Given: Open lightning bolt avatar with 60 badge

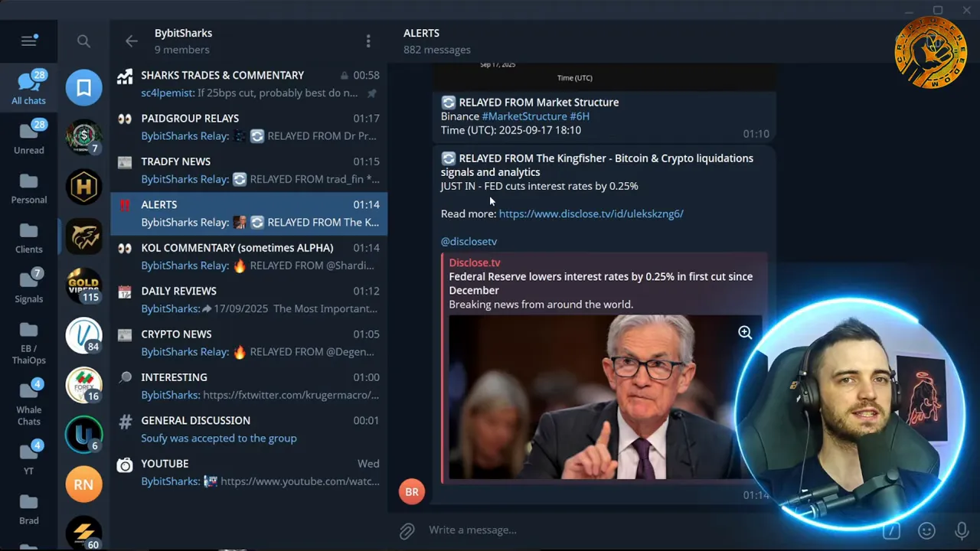Looking at the screenshot, I should click(x=84, y=533).
